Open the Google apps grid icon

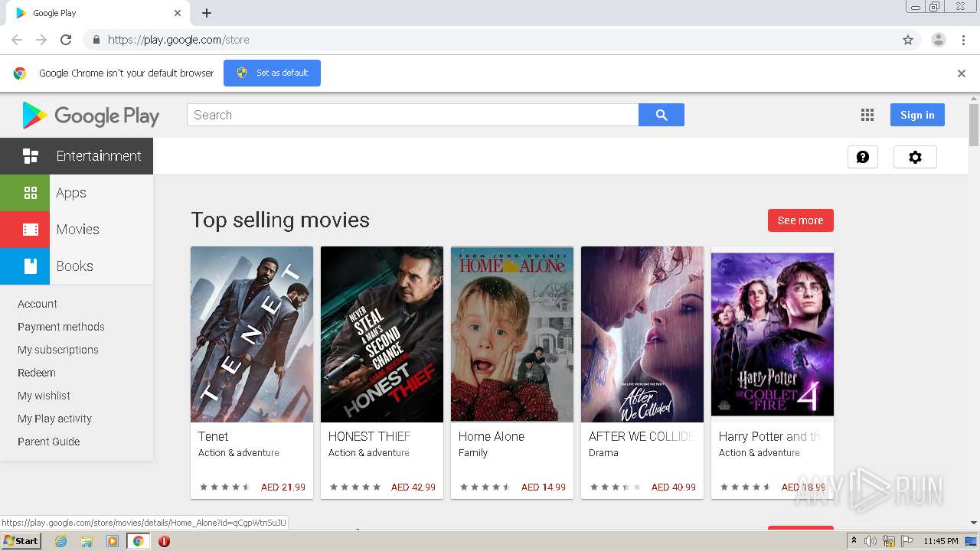tap(867, 115)
